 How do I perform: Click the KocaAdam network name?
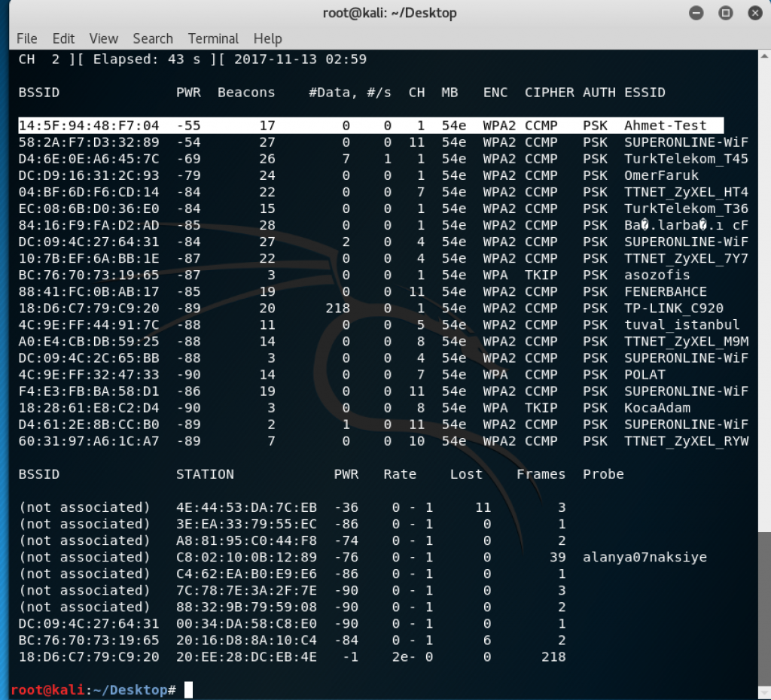point(657,407)
